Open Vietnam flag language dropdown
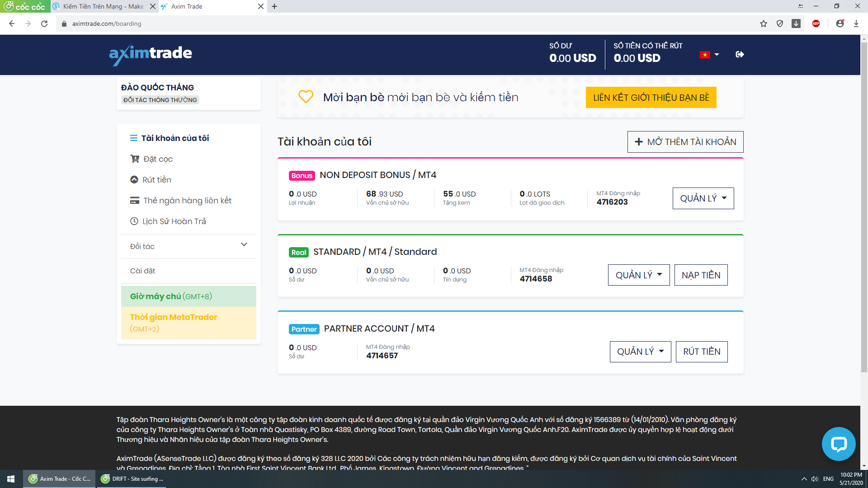868x488 pixels. [x=709, y=55]
